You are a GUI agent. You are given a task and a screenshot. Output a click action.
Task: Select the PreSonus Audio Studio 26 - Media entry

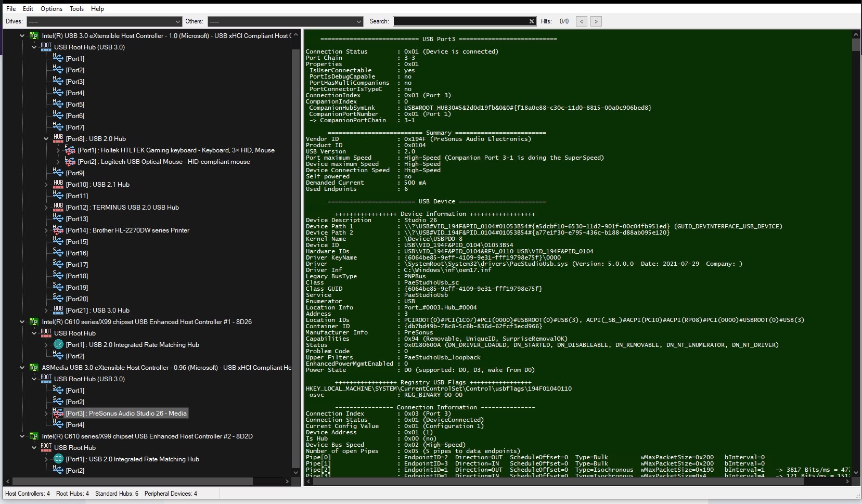point(126,413)
